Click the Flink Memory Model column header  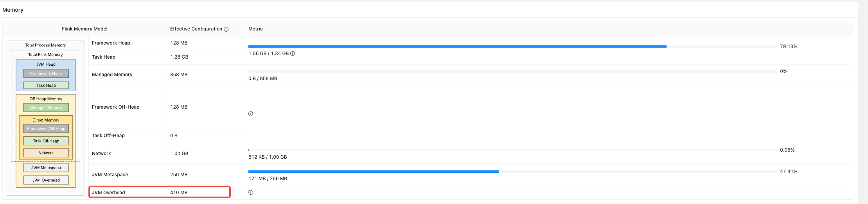click(x=84, y=29)
